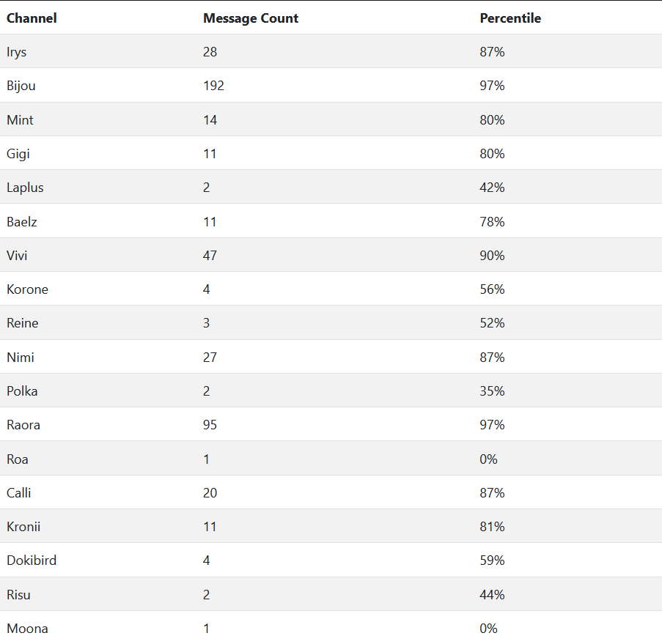Select the Roa channel name
Viewport: 662px width, 644px height.
pyautogui.click(x=18, y=459)
